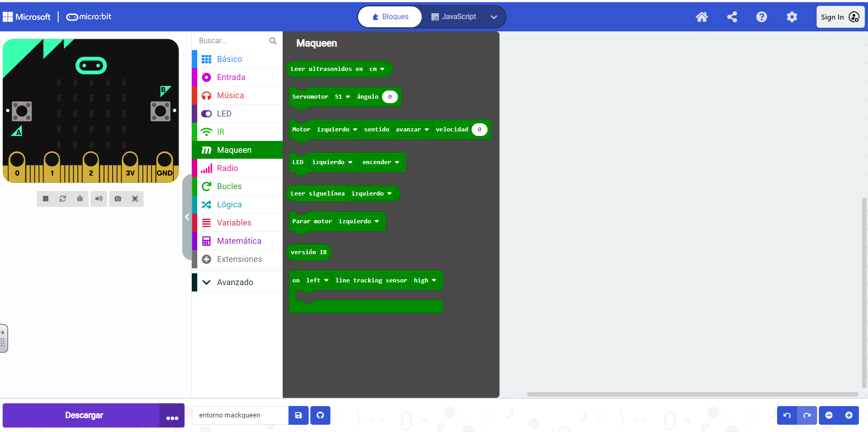
Task: Click the Home icon in top bar
Action: pyautogui.click(x=702, y=17)
